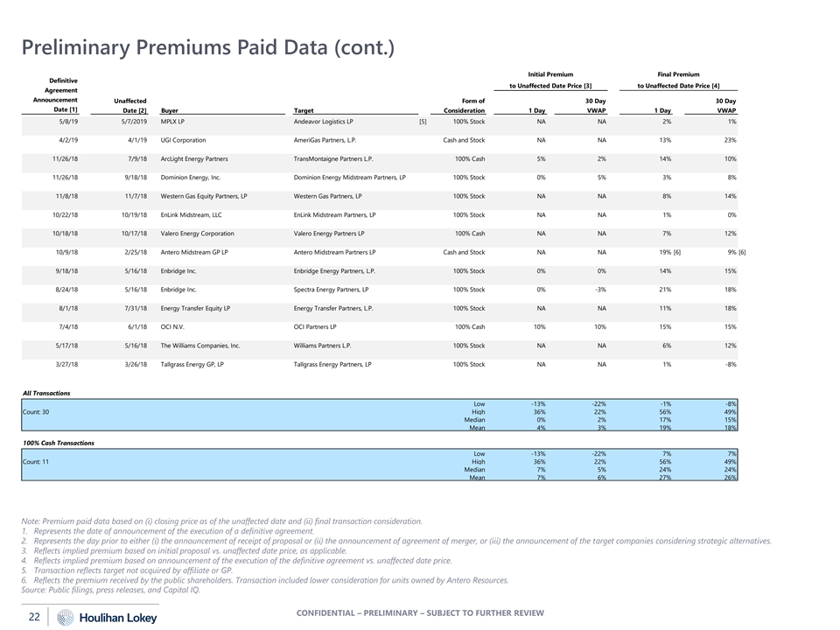Click unaffected date '2/25/18'
The width and height of the screenshot is (840, 630).
[136, 252]
